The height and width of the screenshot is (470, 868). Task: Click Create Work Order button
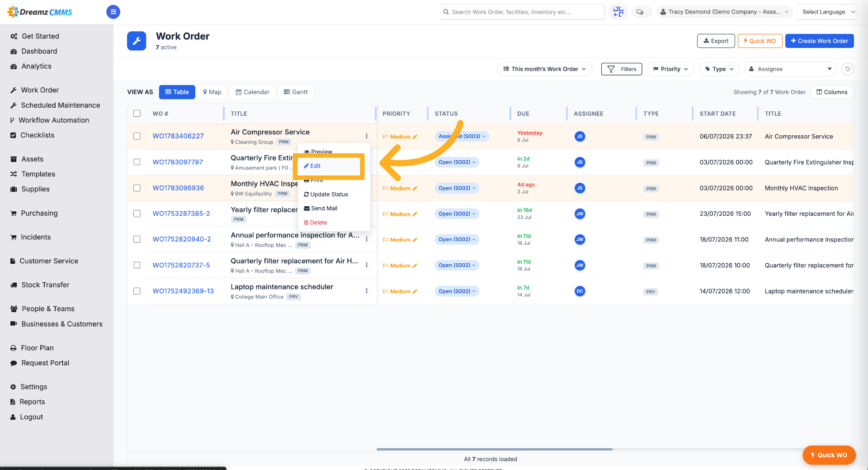click(819, 41)
